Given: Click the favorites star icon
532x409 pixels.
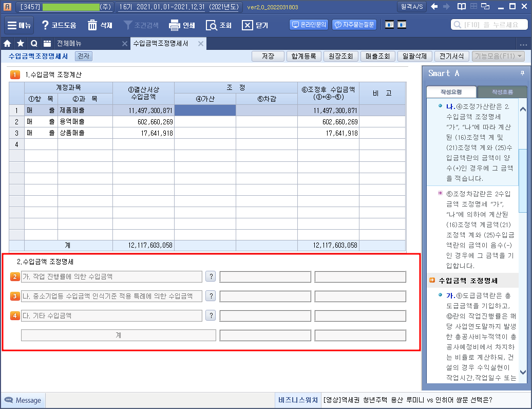Looking at the screenshot, I should [21, 44].
